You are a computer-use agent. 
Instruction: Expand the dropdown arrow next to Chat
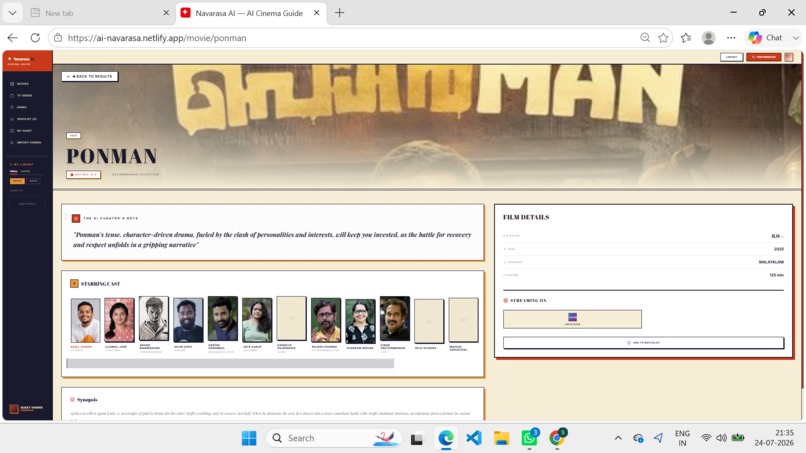(x=795, y=38)
